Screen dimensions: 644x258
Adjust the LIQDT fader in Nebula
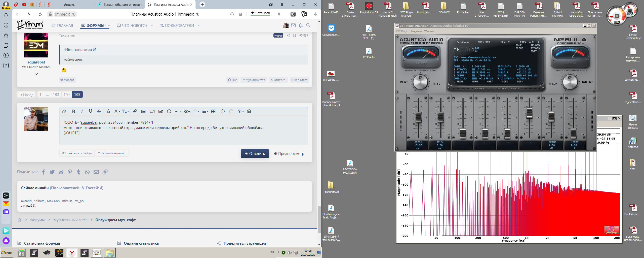pos(574,133)
